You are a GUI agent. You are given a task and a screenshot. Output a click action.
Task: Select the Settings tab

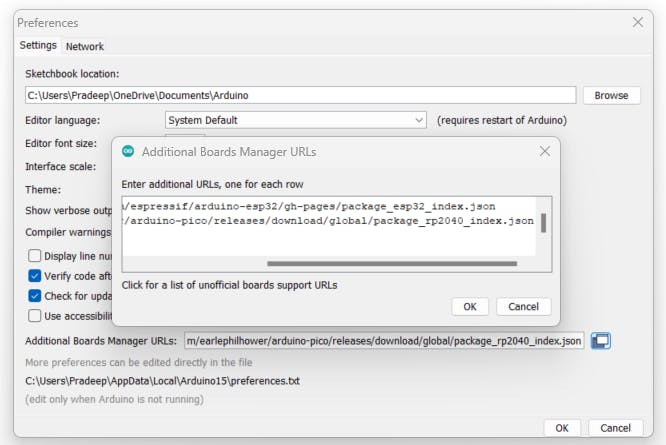pyautogui.click(x=38, y=46)
